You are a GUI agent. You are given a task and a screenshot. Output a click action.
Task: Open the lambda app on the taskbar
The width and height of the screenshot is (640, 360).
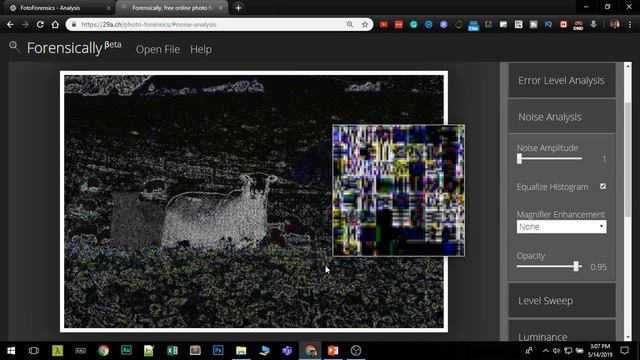click(57, 351)
